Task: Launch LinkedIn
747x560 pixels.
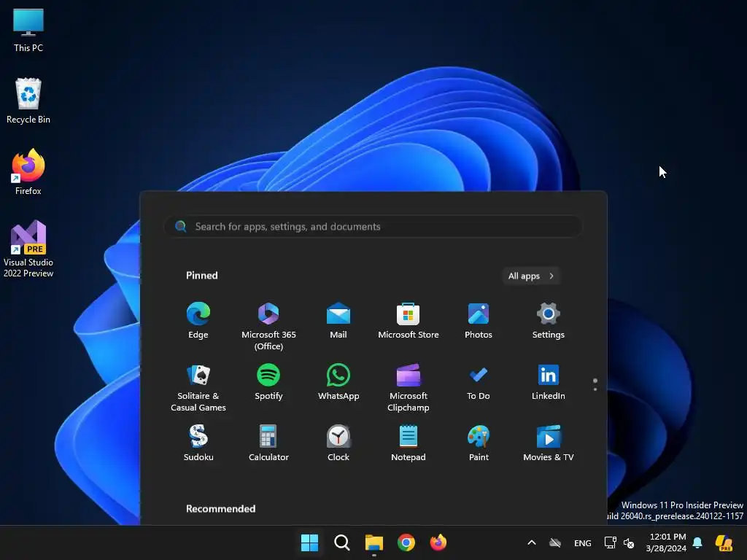Action: click(549, 381)
